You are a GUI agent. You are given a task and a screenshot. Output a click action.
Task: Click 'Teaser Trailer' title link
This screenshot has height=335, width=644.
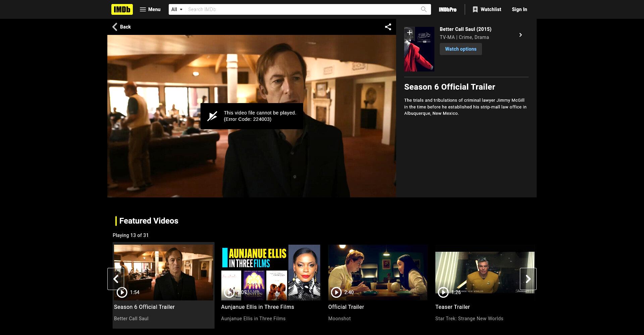[452, 307]
